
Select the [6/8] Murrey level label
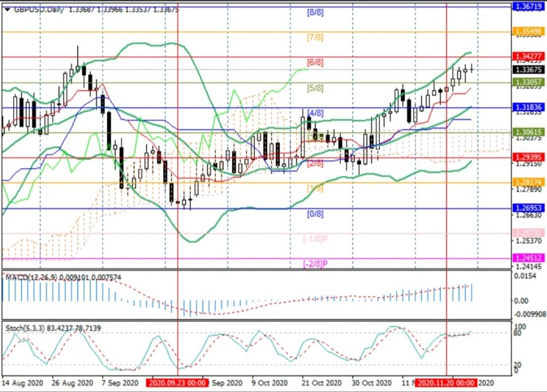pyautogui.click(x=315, y=62)
